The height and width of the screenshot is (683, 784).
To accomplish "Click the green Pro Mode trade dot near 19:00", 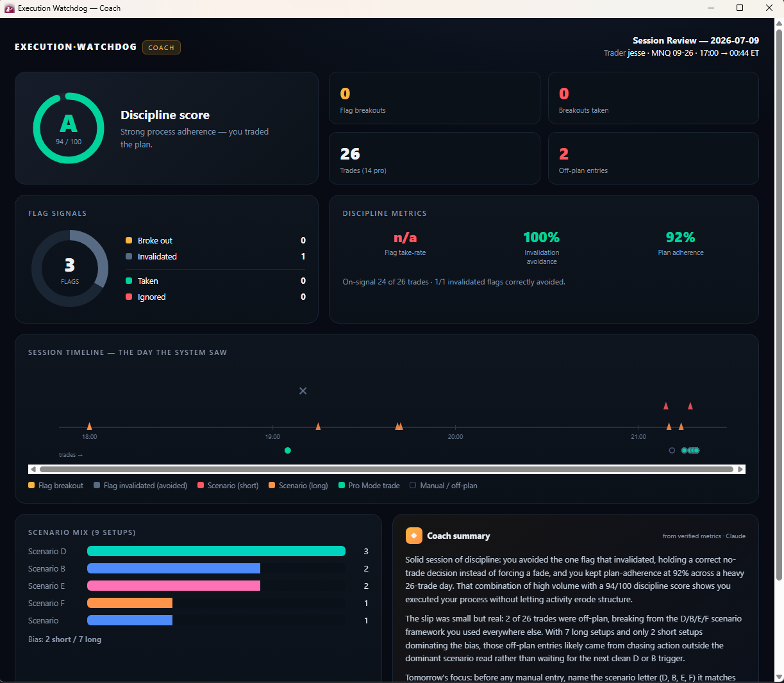I will tap(288, 450).
